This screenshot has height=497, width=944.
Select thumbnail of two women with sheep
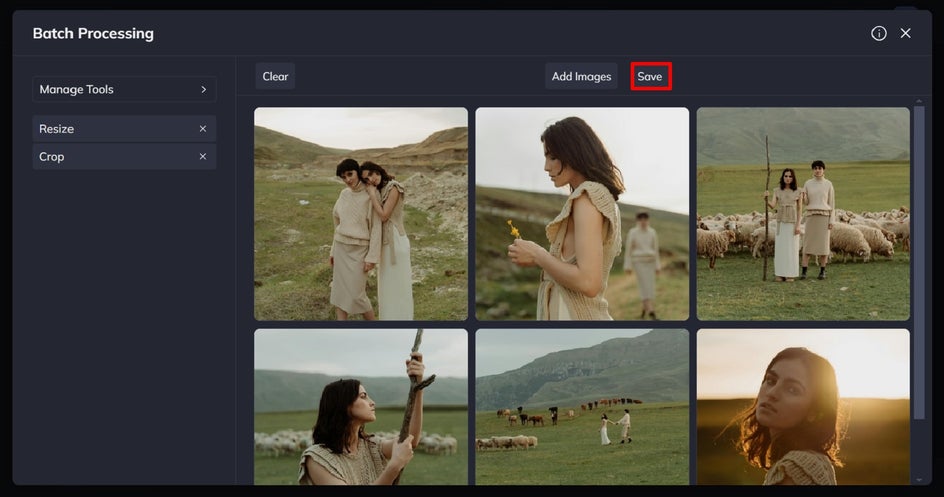[x=803, y=214]
